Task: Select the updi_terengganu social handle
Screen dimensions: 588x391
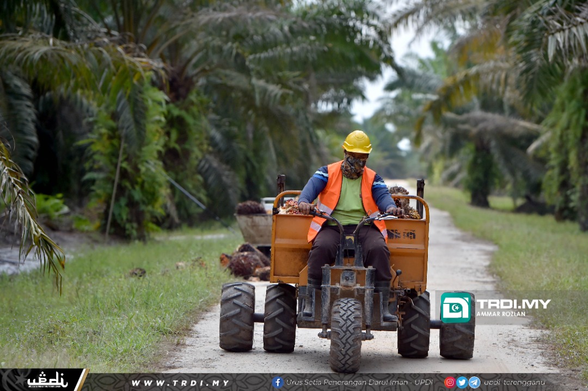Action: [514, 382]
